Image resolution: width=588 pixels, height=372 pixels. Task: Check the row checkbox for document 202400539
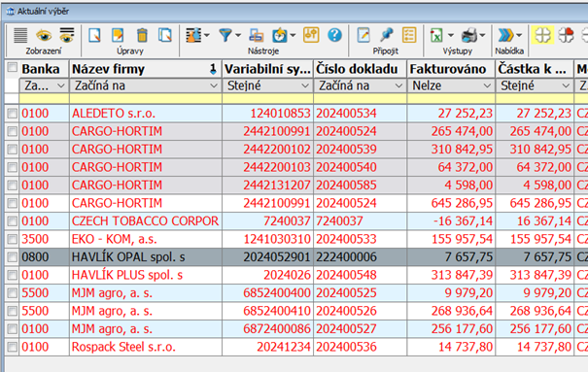(x=13, y=150)
